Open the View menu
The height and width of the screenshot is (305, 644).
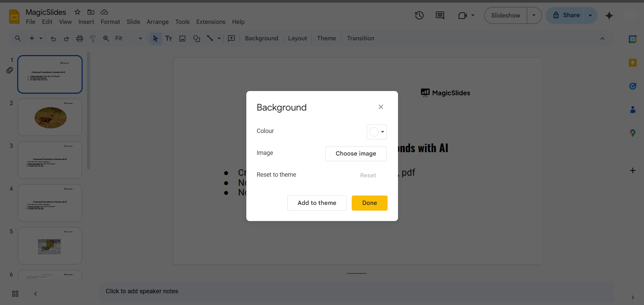click(x=65, y=22)
